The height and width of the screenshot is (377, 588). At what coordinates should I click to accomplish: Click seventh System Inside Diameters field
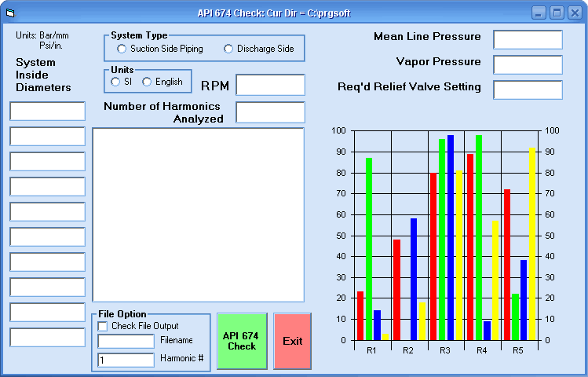click(x=48, y=262)
